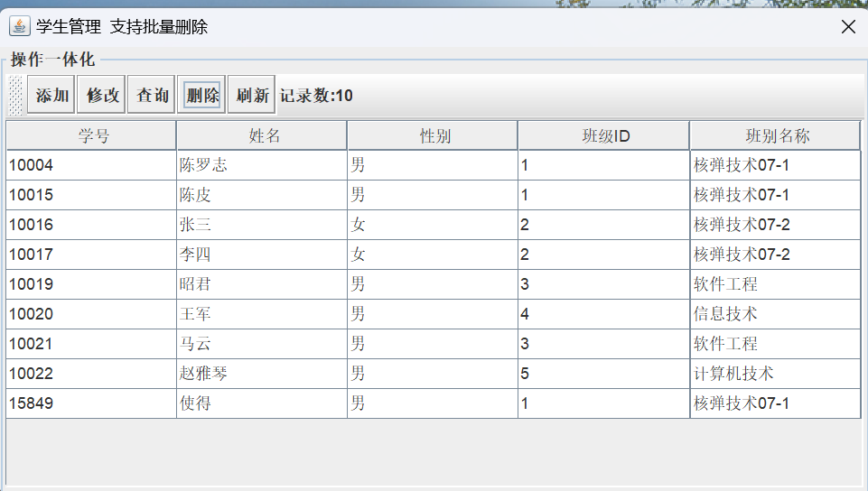The width and height of the screenshot is (868, 491).
Task: Select student ID 15849 cell
Action: (x=91, y=403)
